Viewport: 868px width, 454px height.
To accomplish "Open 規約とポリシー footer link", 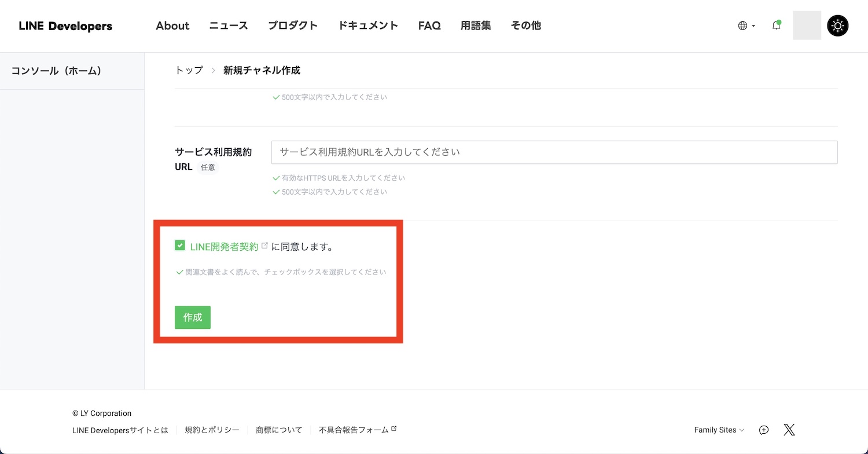I will click(x=212, y=430).
